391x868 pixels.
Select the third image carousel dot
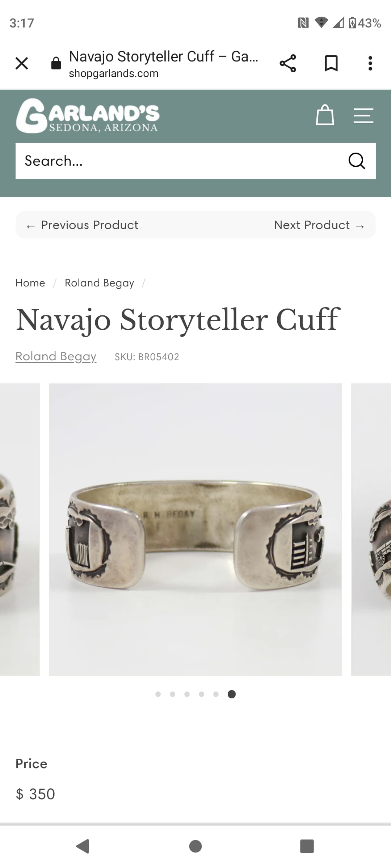[x=187, y=694]
